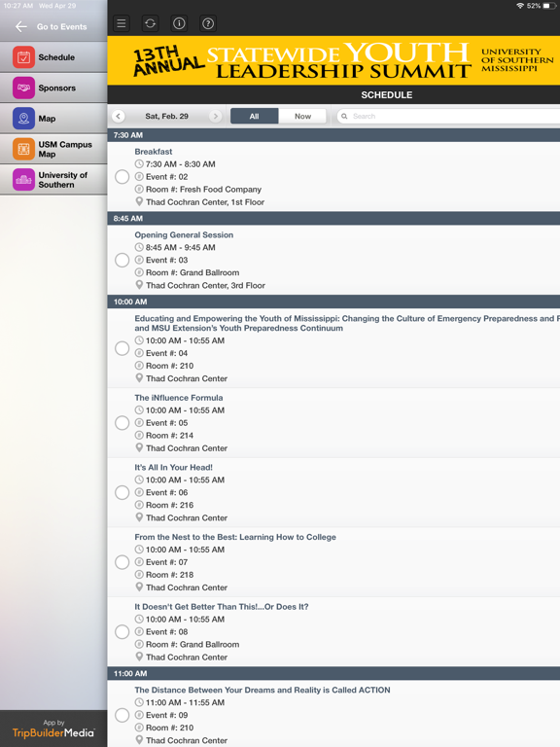Open the Sponsors handshake icon
The height and width of the screenshot is (747, 560).
[23, 88]
